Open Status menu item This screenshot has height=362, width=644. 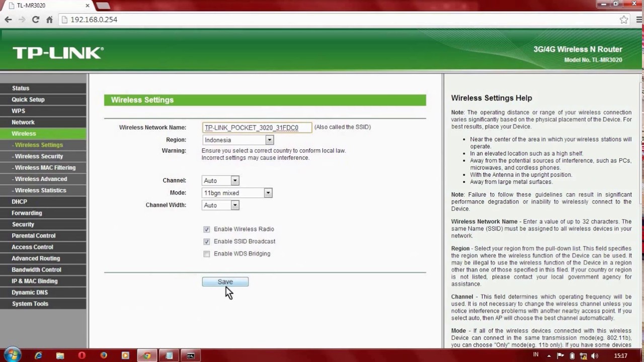pyautogui.click(x=43, y=88)
